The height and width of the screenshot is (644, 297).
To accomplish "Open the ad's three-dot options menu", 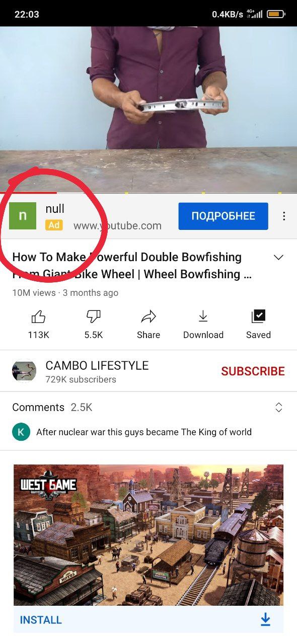I will coord(284,216).
